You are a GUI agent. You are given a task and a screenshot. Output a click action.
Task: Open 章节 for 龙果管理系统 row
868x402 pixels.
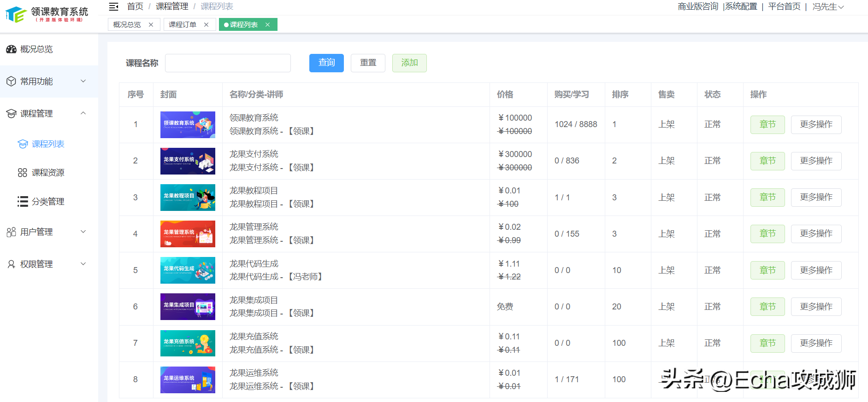click(768, 234)
